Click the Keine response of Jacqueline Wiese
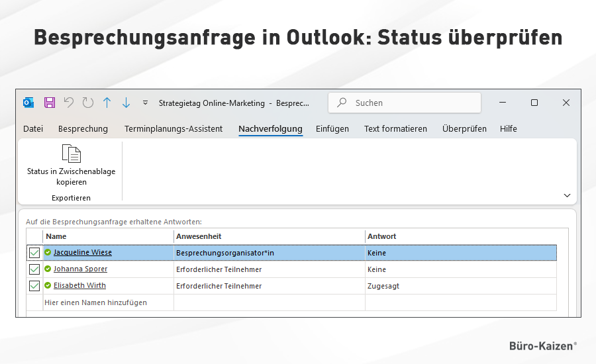The height and width of the screenshot is (364, 596). (x=461, y=253)
